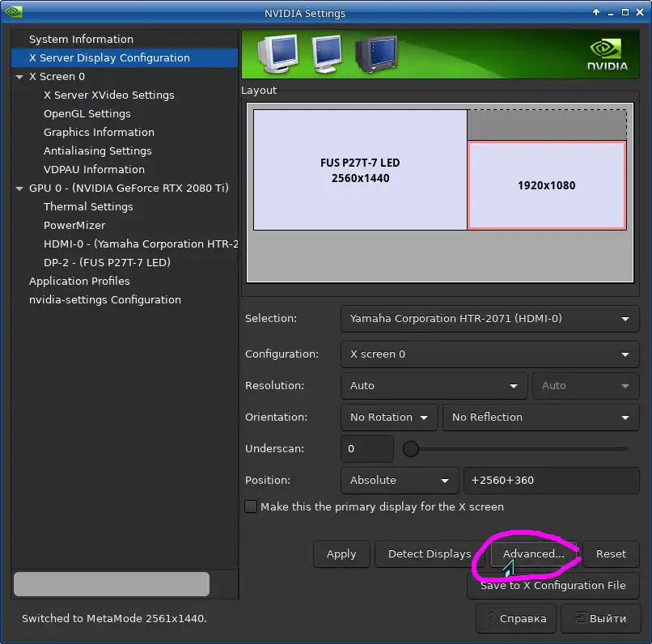This screenshot has height=644, width=652.
Task: Open the Advanced... options
Action: click(534, 553)
